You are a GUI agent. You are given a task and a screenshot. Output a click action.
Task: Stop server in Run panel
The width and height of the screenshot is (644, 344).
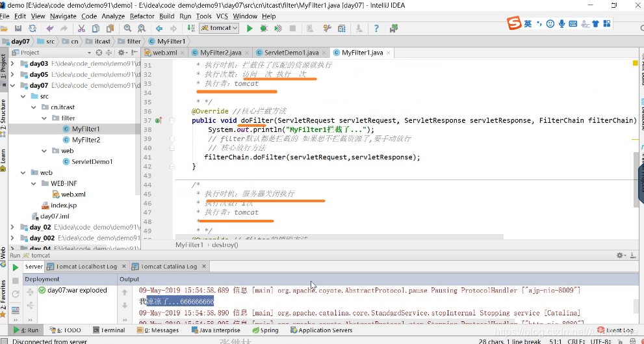pyautogui.click(x=15, y=281)
